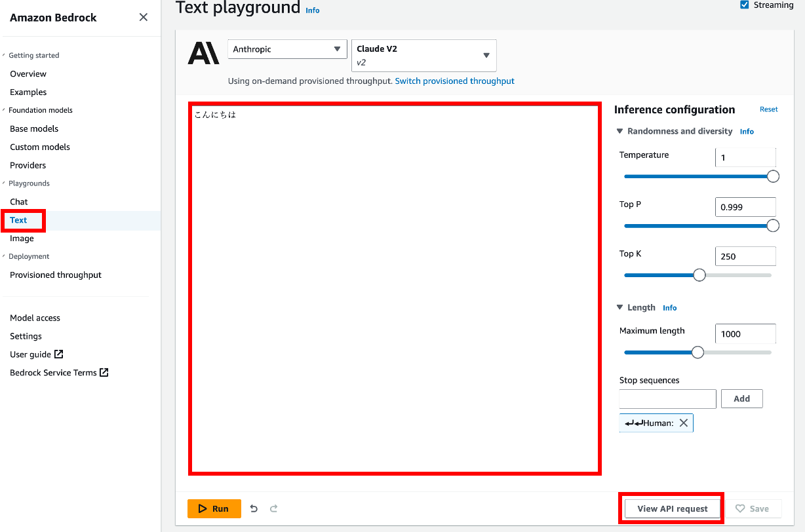Adjust the Top K slider
This screenshot has width=805, height=532.
(x=699, y=275)
